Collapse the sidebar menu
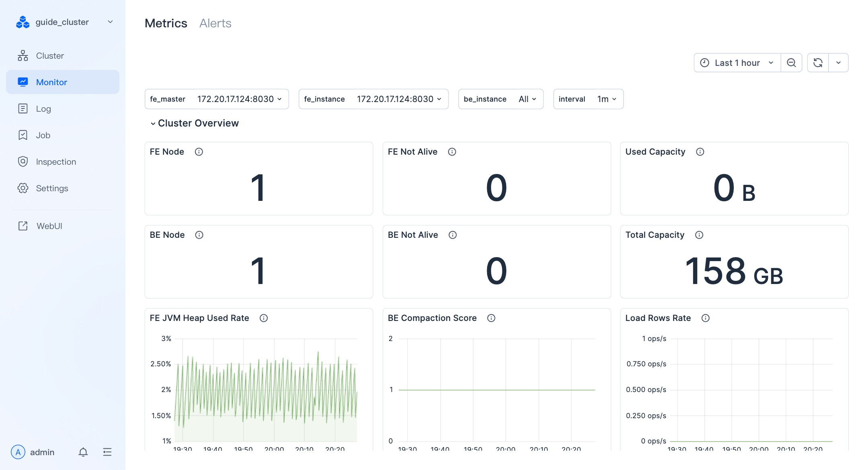This screenshot has width=868, height=470. (107, 452)
